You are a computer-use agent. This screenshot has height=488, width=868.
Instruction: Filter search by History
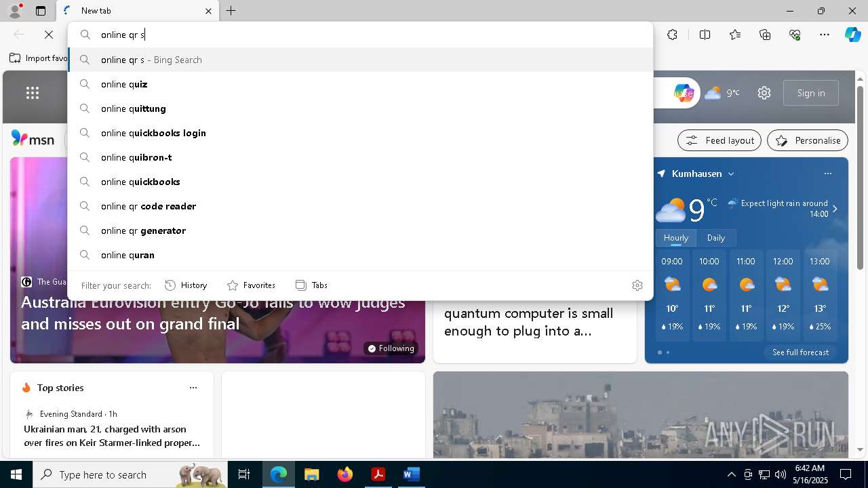click(186, 285)
